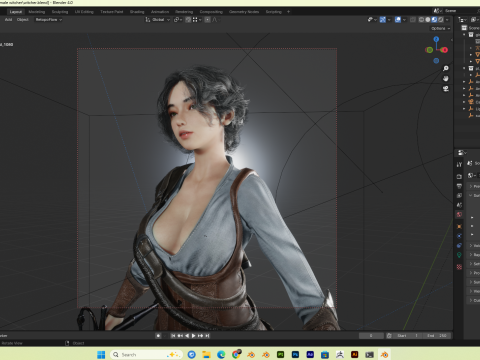Open the orange Object properties tab

[459, 227]
